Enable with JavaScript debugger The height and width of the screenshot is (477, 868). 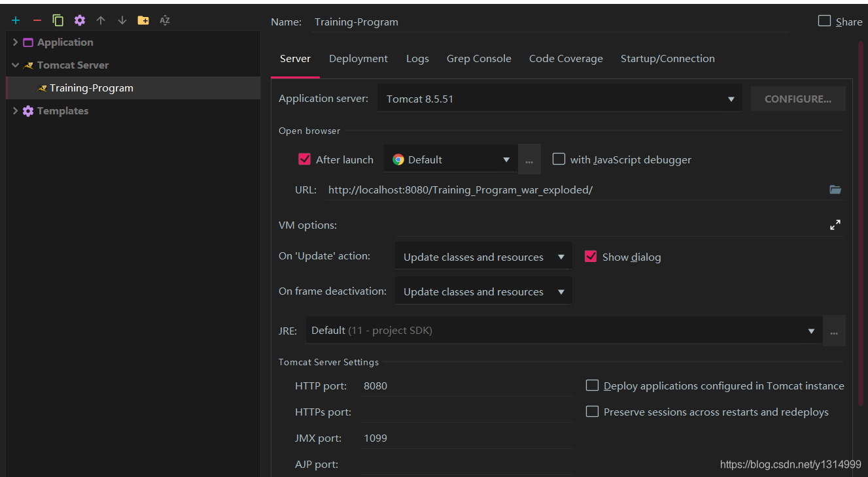(x=559, y=159)
